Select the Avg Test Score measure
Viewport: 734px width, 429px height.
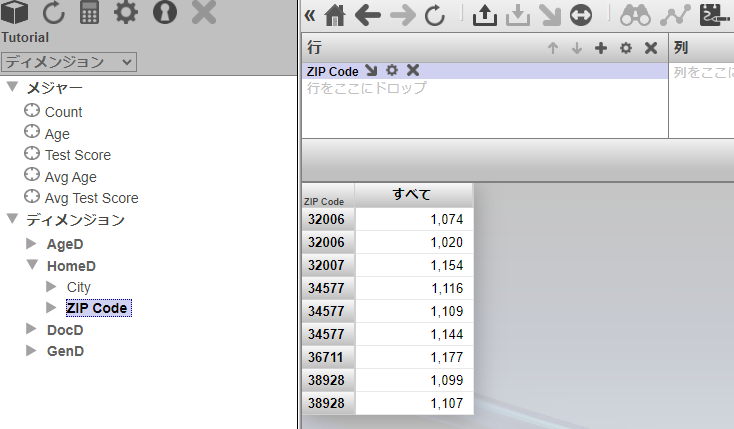tap(91, 198)
